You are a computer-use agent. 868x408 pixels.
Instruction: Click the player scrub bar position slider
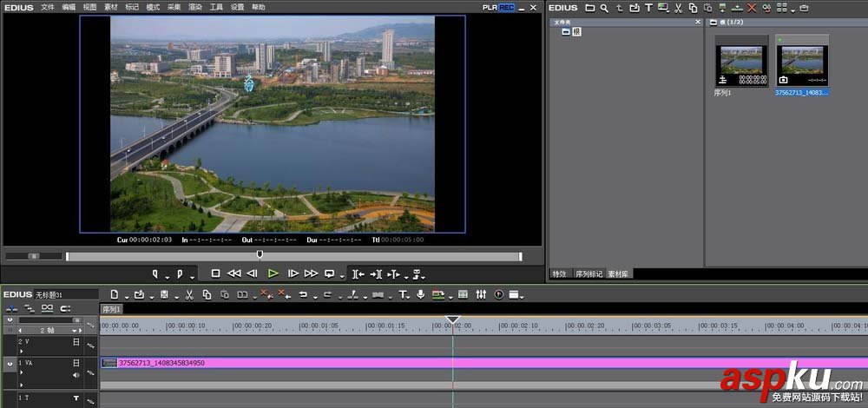point(259,255)
